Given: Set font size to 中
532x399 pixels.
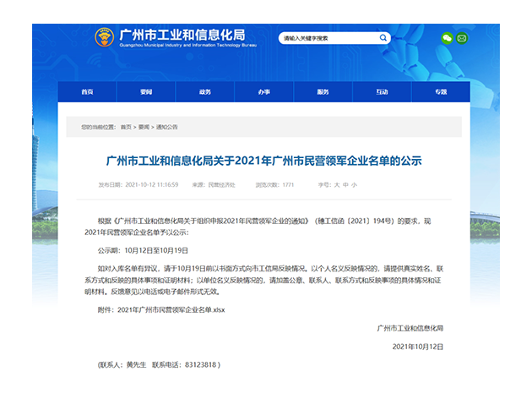Looking at the screenshot, I should pos(345,184).
